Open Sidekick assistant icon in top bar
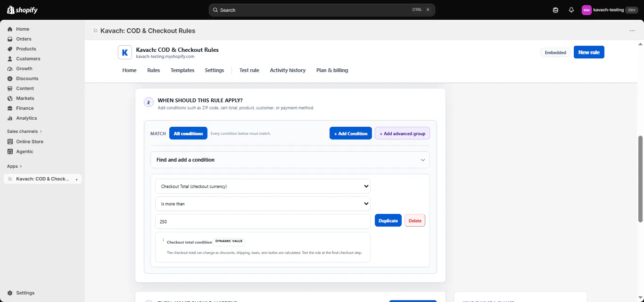Viewport: 644px width, 302px height. 556,10
